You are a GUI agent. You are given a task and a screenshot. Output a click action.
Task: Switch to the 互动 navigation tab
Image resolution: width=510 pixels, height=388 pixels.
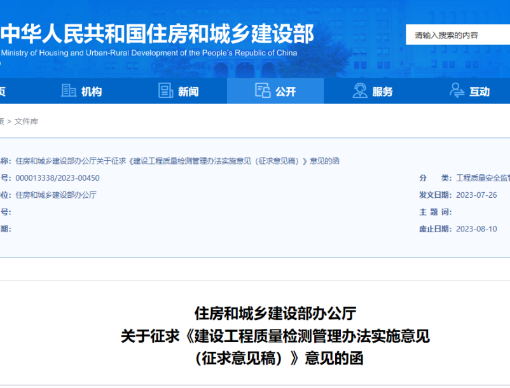(x=470, y=91)
